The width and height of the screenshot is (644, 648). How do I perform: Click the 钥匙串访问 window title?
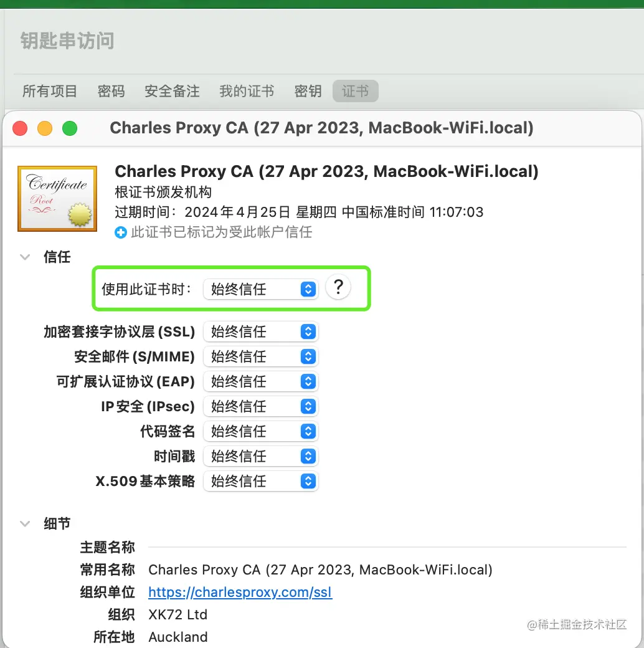67,41
